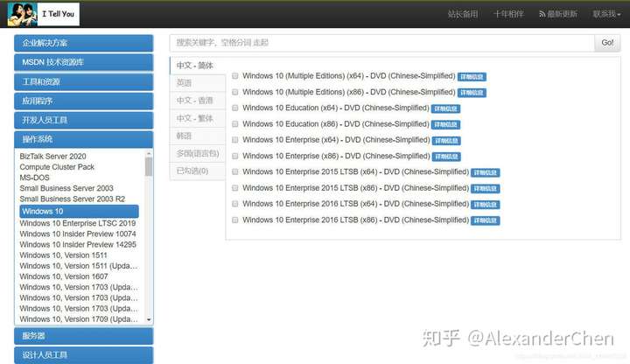Expand the 服务器 category

coord(84,336)
